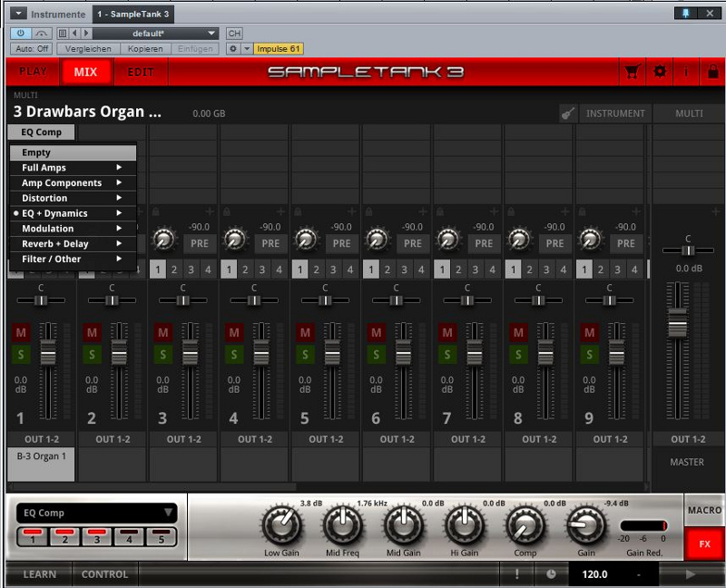Click the play arrow in the bottom bar
This screenshot has height=588, width=726.
(691, 574)
